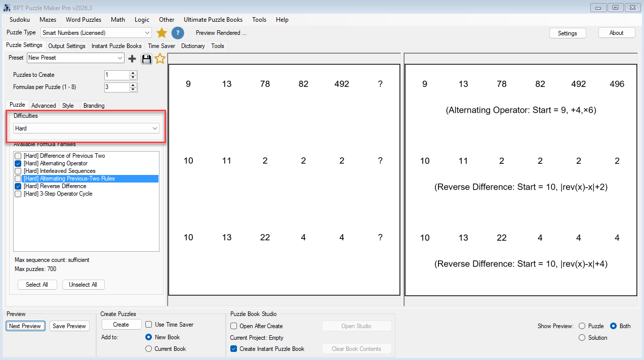Switch to Instant Puzzle Books tab
Viewport: 644px width, 360px height.
tap(116, 46)
